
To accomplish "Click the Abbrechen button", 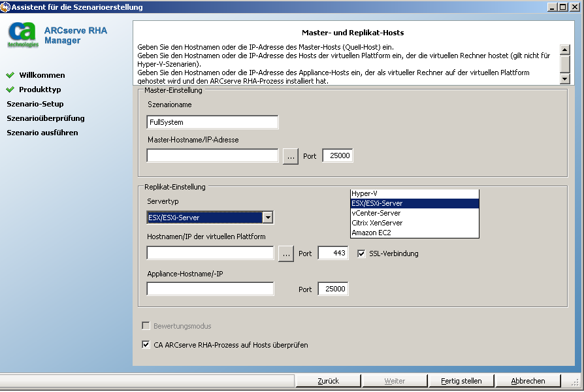I will click(x=528, y=380).
